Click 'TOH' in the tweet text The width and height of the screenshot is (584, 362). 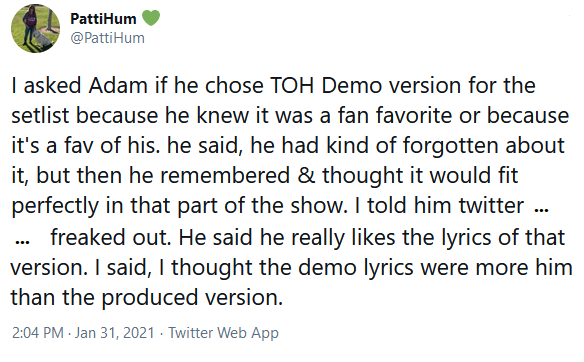point(292,85)
